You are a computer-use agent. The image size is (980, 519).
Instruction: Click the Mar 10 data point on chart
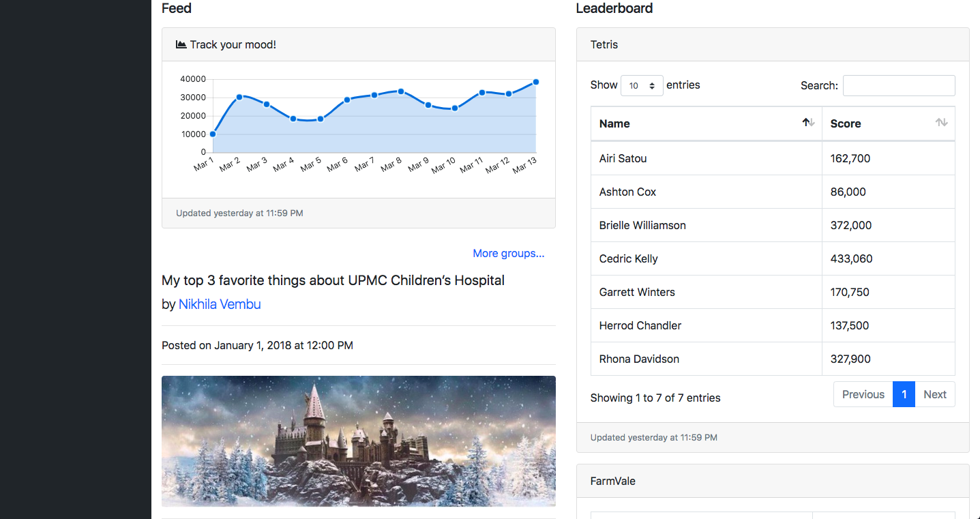pyautogui.click(x=455, y=108)
